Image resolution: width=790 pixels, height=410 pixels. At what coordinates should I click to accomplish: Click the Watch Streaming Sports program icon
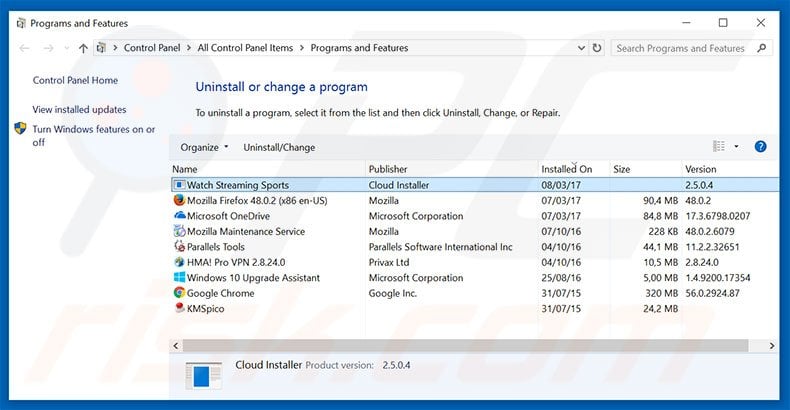click(179, 185)
